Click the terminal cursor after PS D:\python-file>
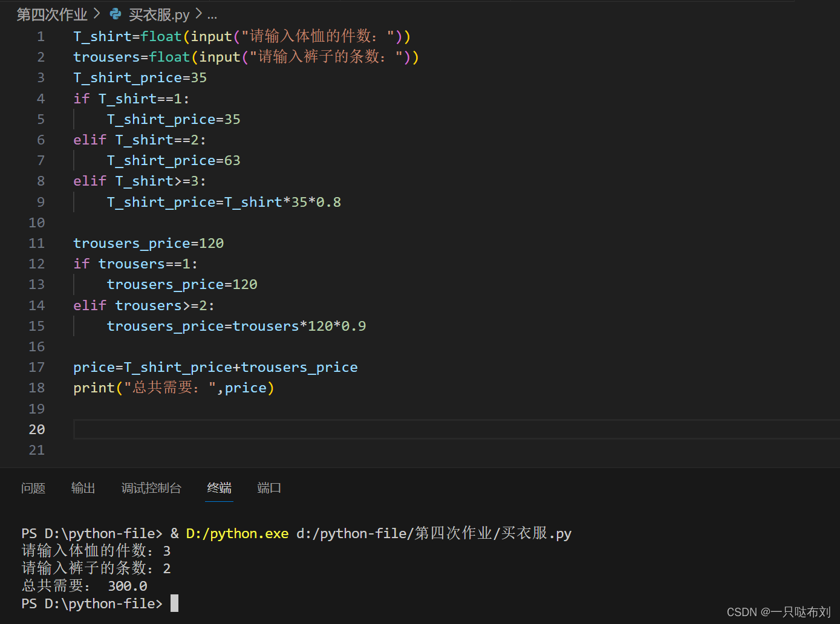Screen dimensions: 840x624 click(x=175, y=603)
